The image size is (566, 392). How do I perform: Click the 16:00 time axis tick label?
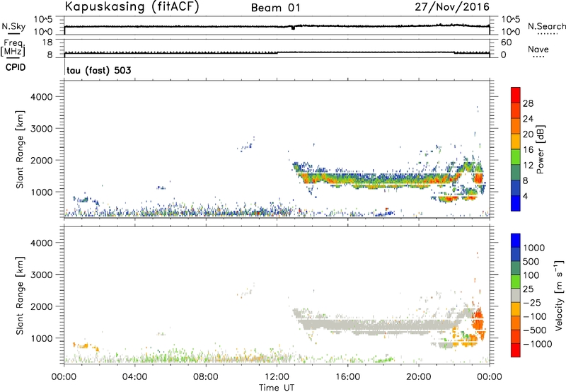point(347,377)
